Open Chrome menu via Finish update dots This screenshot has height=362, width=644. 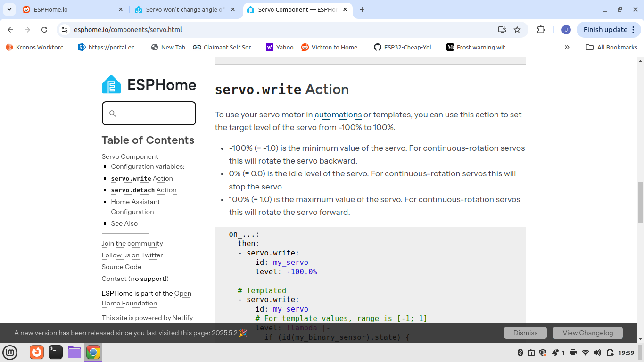[633, 30]
